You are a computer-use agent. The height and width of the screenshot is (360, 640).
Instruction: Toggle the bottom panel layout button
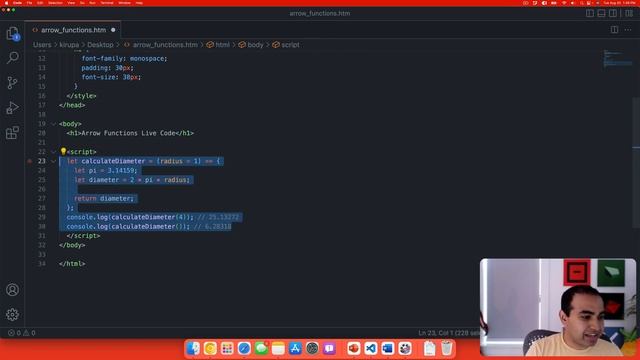601,13
